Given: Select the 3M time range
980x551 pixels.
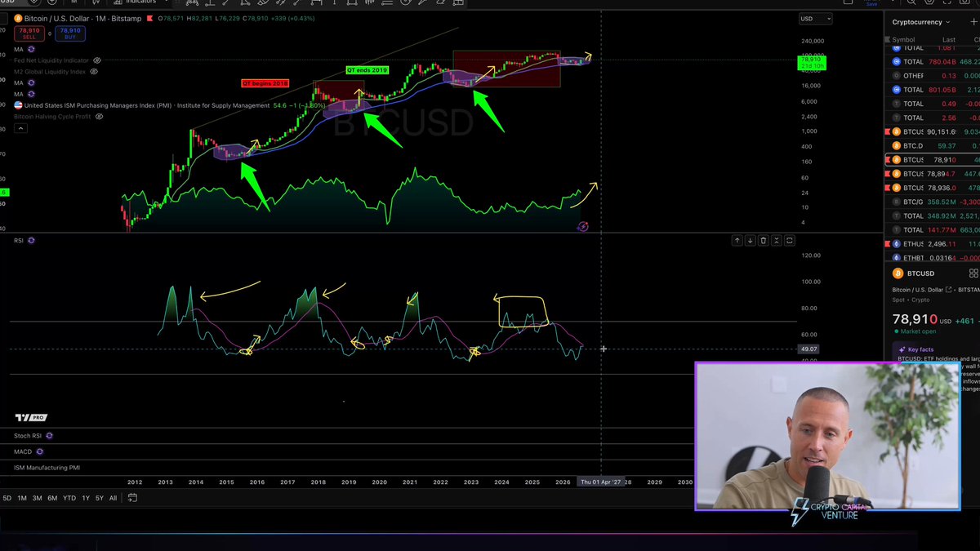Looking at the screenshot, I should coord(38,498).
